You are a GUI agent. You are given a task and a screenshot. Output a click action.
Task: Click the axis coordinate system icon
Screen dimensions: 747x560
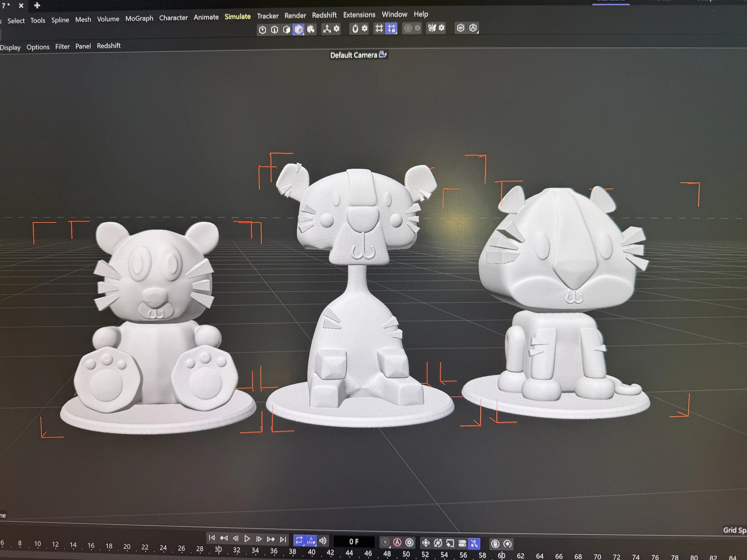point(327,29)
